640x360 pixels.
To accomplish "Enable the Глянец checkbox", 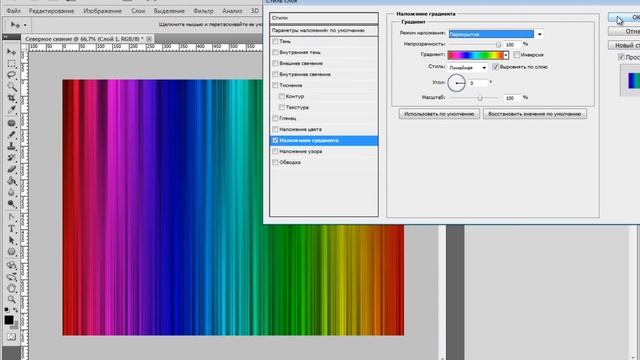I will (276, 118).
